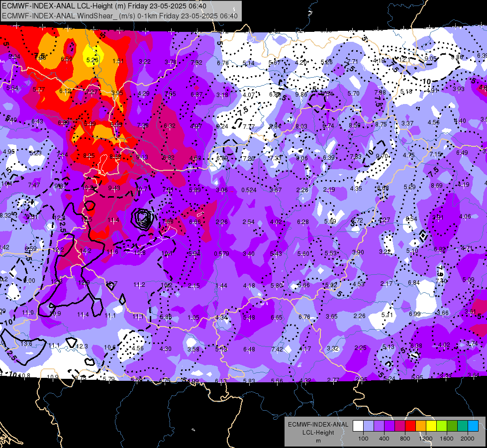
Task: Click the map value "7.20"
Action: (248, 159)
